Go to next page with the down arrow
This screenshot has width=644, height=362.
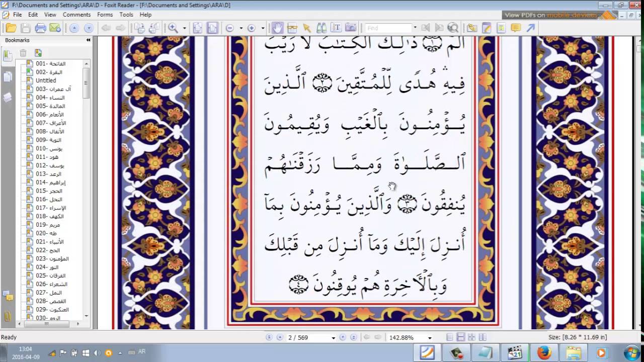pyautogui.click(x=89, y=28)
